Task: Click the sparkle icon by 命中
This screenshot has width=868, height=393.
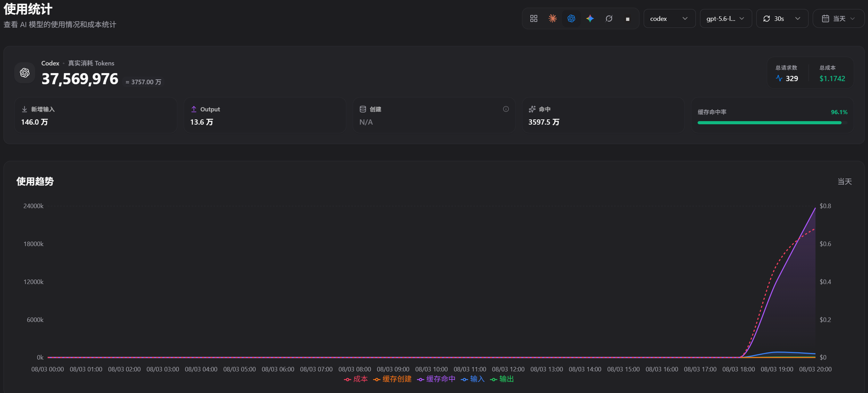Action: [532, 109]
